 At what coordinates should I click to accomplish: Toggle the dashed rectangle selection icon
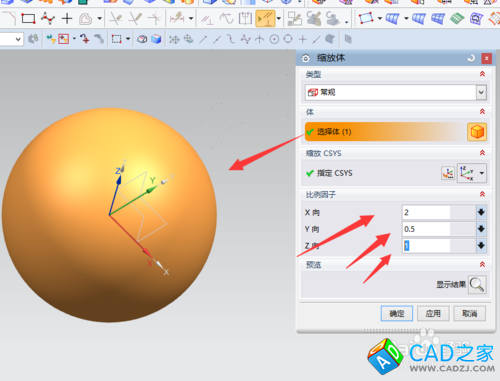point(116,39)
